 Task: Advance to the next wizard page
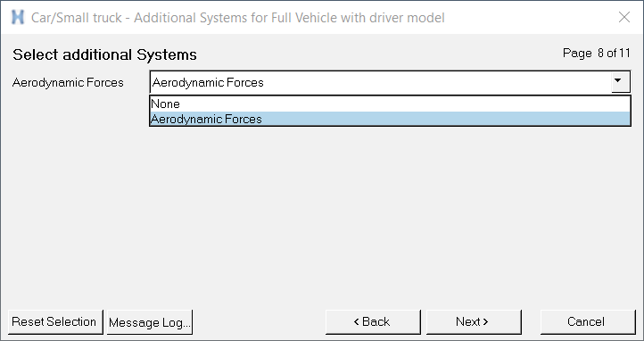point(474,321)
